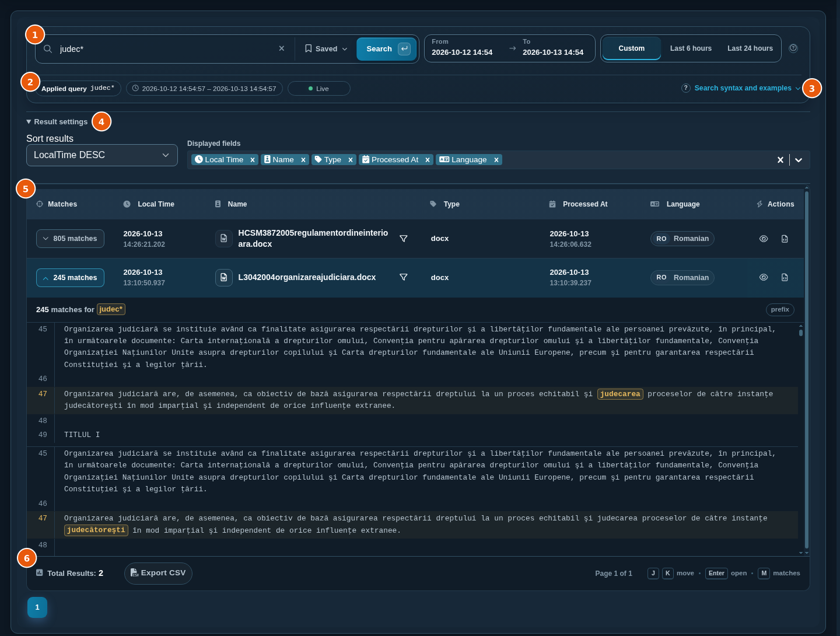
Task: Clear all displayed fields
Action: click(x=780, y=160)
